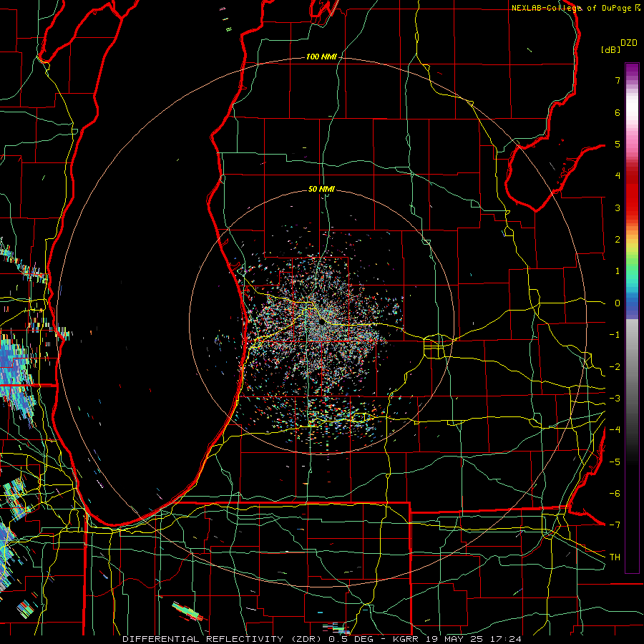Click the red segment of the color bar
Screen dimensions: 644x644
click(x=632, y=193)
